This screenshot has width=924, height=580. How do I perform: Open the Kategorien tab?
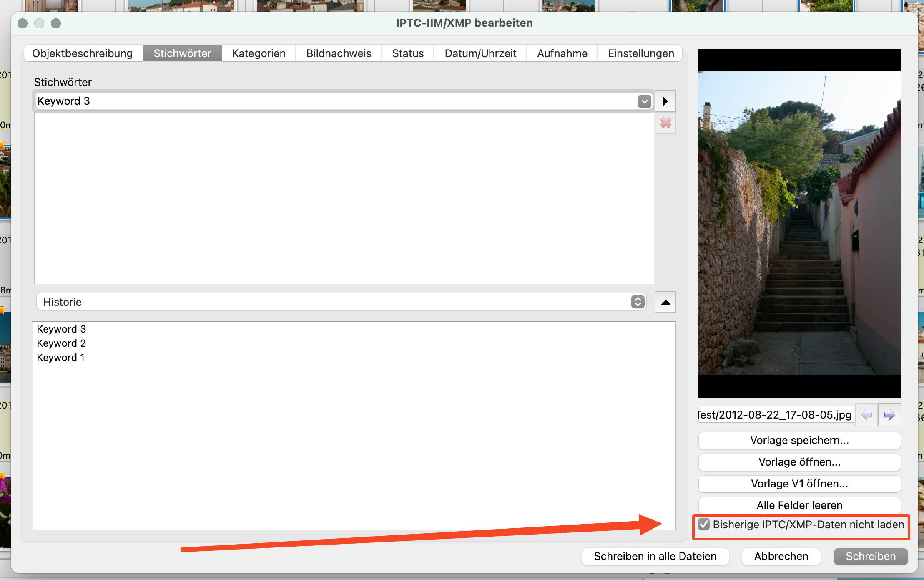click(259, 53)
